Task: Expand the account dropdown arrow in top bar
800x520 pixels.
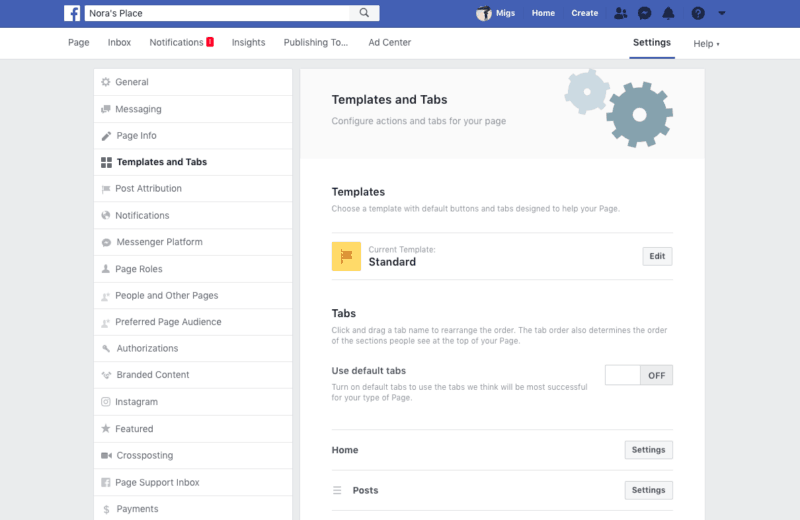Action: pos(721,13)
